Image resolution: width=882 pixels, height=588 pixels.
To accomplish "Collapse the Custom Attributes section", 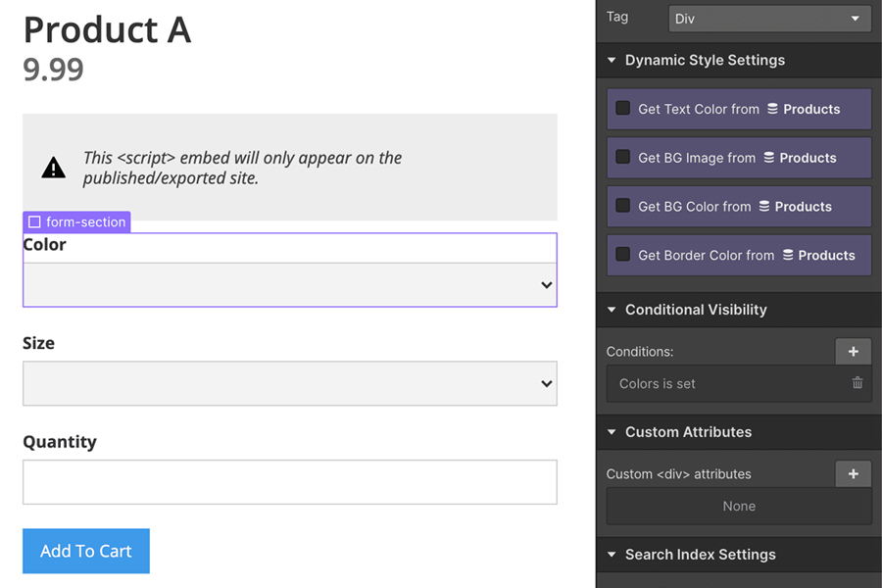I will pyautogui.click(x=612, y=432).
